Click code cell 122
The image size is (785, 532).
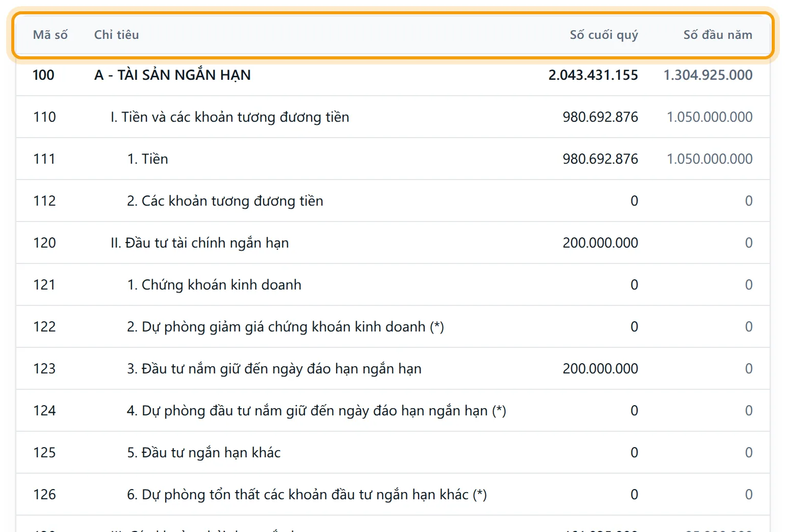pos(45,327)
